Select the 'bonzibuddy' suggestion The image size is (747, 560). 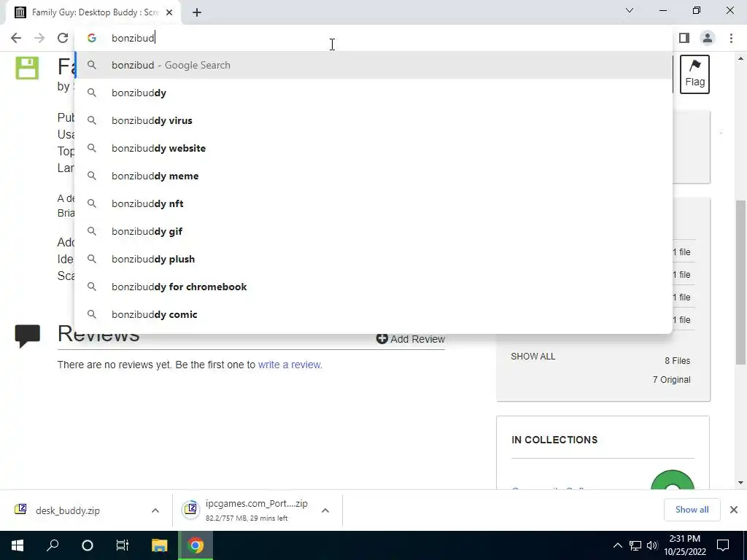(374, 93)
